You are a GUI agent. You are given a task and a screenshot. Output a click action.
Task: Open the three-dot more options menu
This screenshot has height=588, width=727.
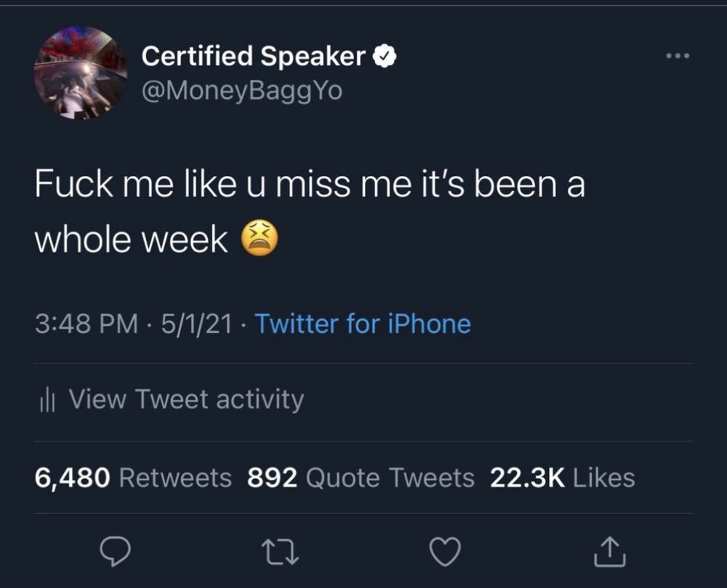678,56
